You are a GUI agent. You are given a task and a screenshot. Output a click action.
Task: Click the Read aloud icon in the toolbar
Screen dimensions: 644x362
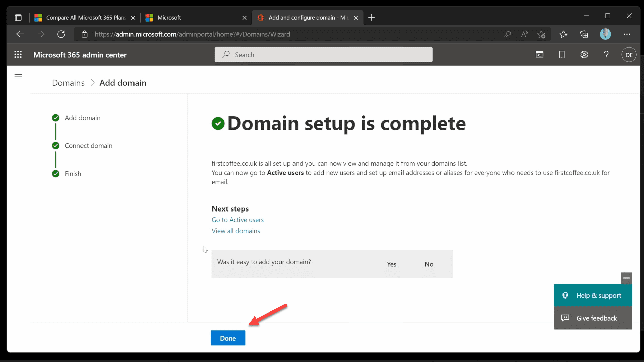coord(525,34)
